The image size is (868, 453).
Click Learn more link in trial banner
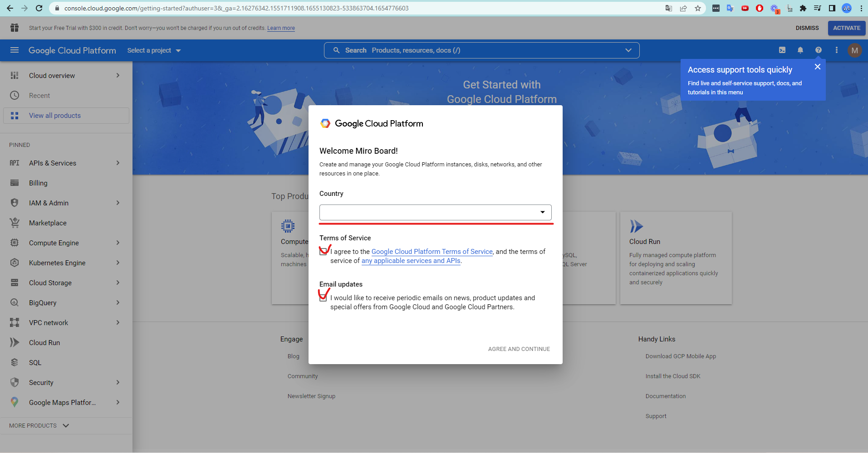pos(281,28)
